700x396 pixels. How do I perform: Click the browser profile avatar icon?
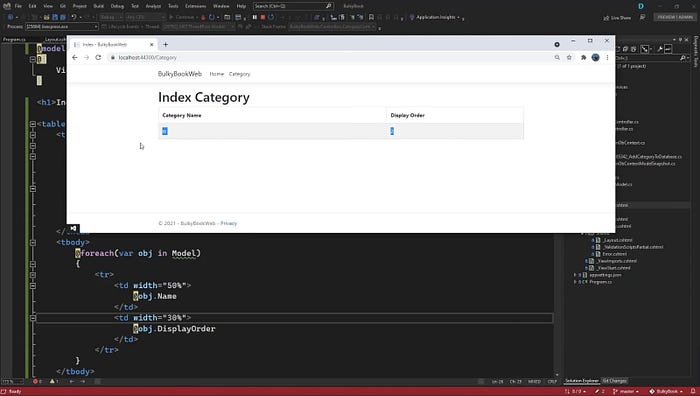(595, 58)
